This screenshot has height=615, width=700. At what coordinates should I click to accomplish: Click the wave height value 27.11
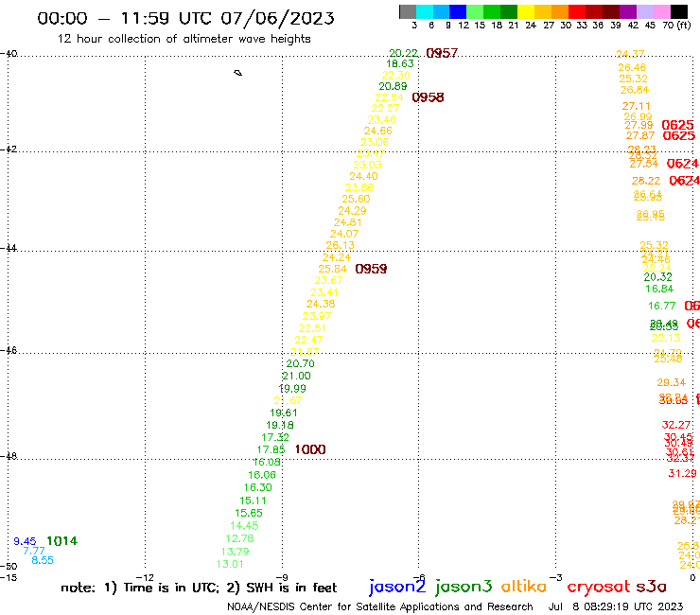click(637, 106)
